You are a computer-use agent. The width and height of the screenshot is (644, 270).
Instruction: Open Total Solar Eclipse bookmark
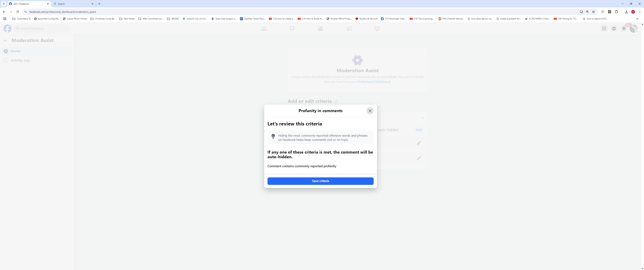click(x=224, y=19)
